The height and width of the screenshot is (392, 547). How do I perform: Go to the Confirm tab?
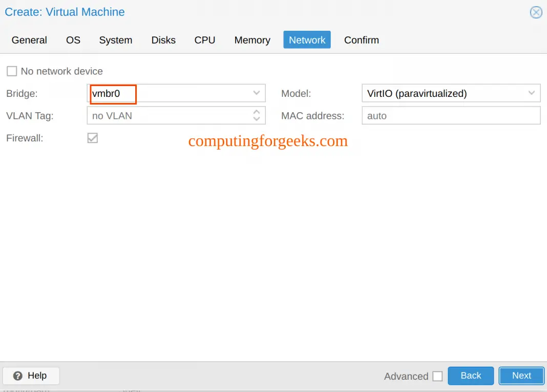pyautogui.click(x=362, y=39)
